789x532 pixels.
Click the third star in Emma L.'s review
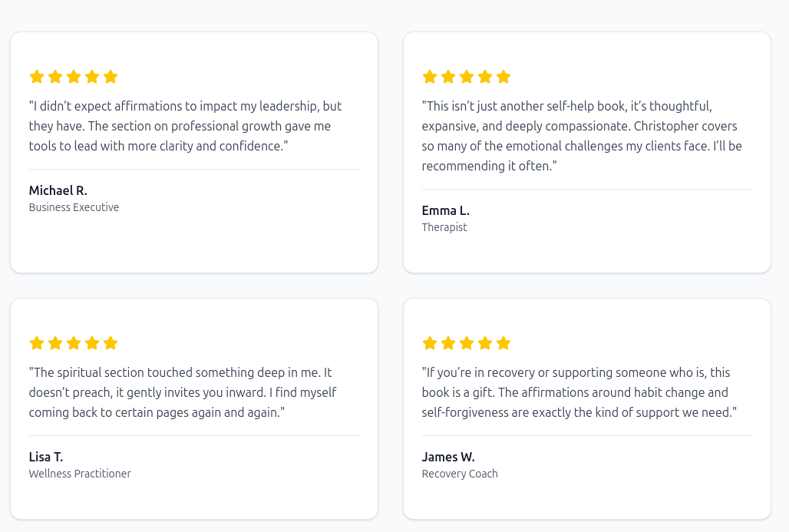(x=467, y=77)
